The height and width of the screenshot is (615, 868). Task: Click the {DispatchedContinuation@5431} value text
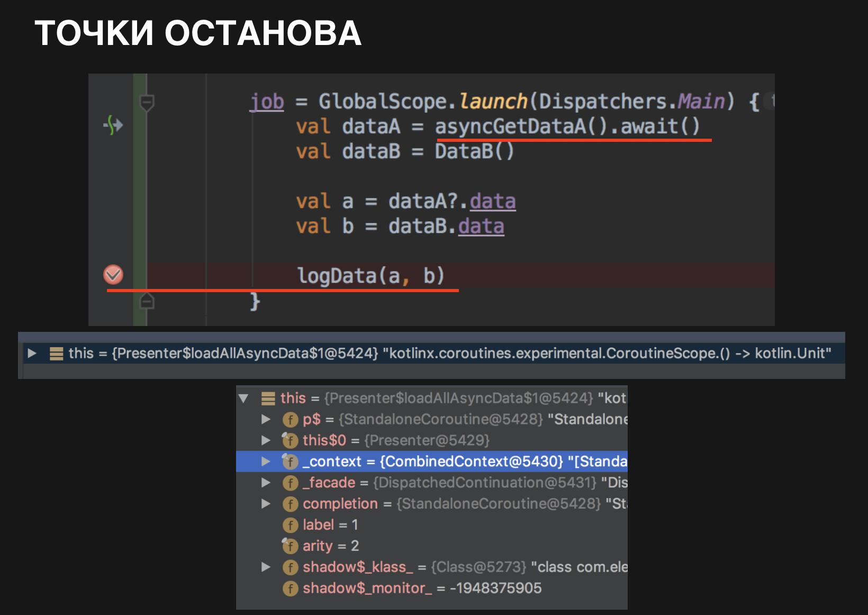tap(485, 483)
